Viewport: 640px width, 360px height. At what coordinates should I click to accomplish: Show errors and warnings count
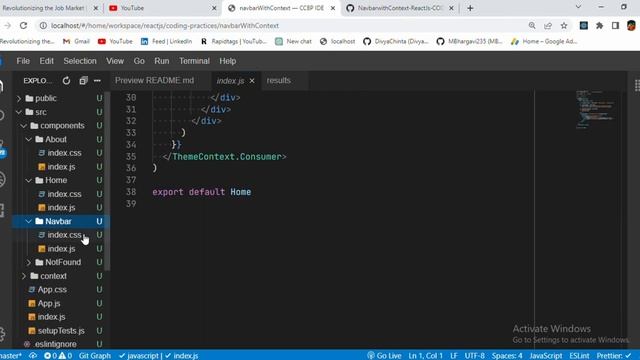[58, 356]
